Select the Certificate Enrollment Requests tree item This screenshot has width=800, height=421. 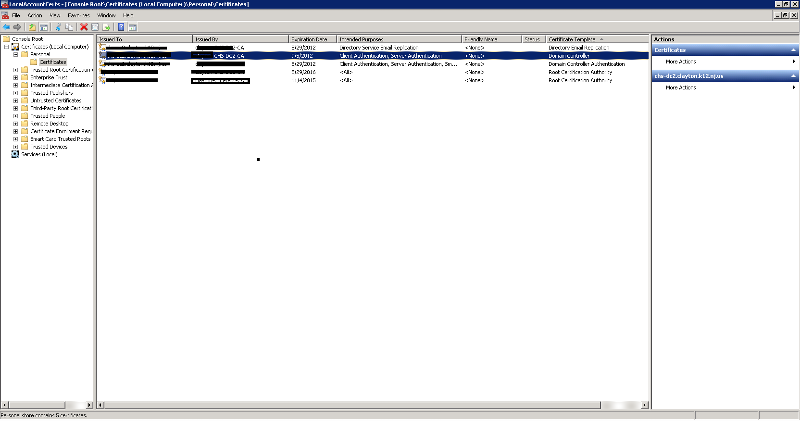pyautogui.click(x=61, y=131)
